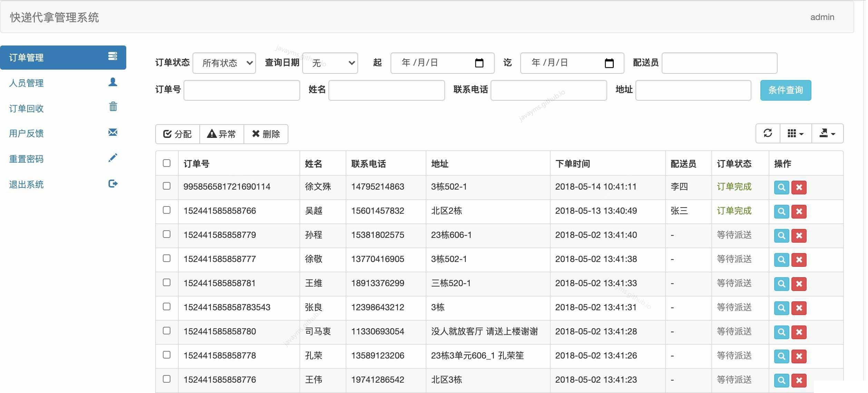Switch to 订单管理 in the sidebar
Image resolution: width=868 pixels, height=393 pixels.
[x=26, y=58]
